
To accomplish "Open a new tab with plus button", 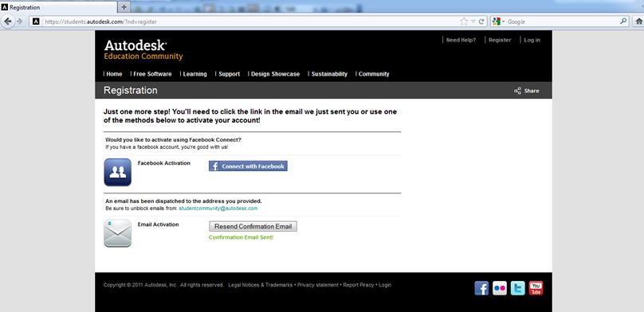I will click(124, 7).
